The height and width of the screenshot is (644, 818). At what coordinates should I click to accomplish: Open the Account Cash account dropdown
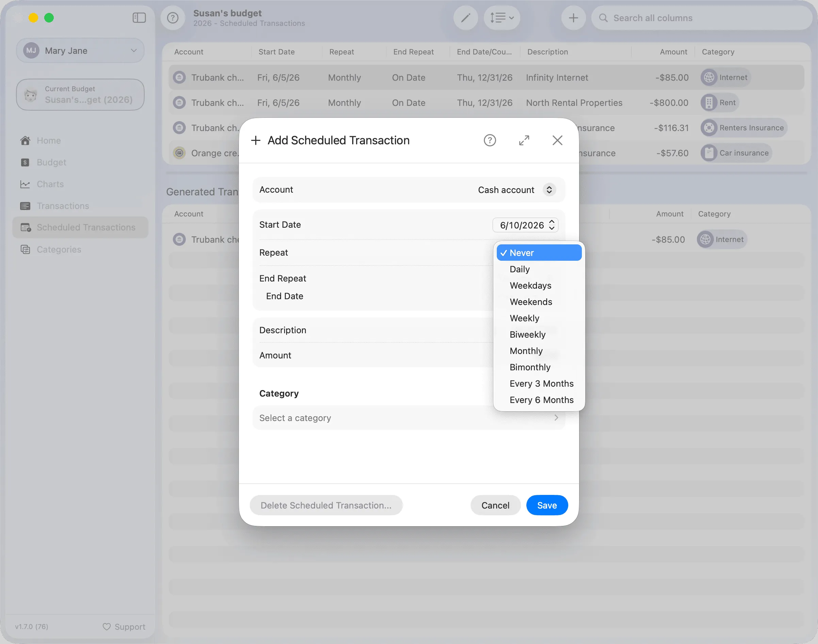coord(517,190)
